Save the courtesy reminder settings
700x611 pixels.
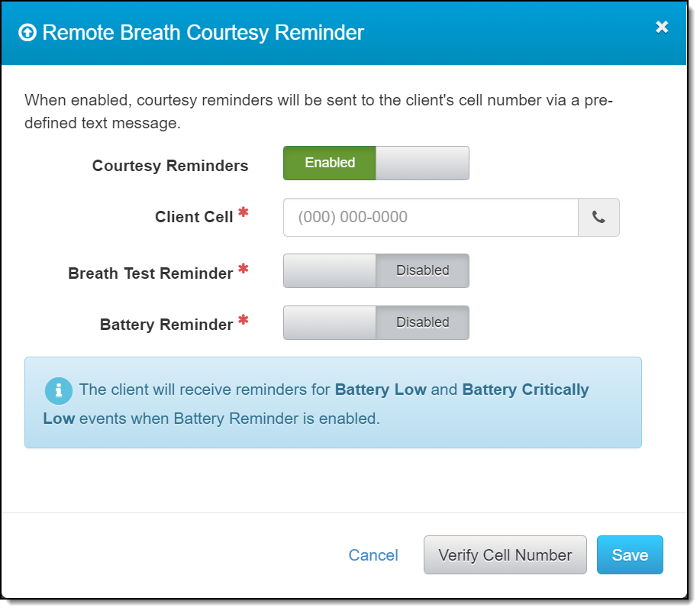coord(630,555)
